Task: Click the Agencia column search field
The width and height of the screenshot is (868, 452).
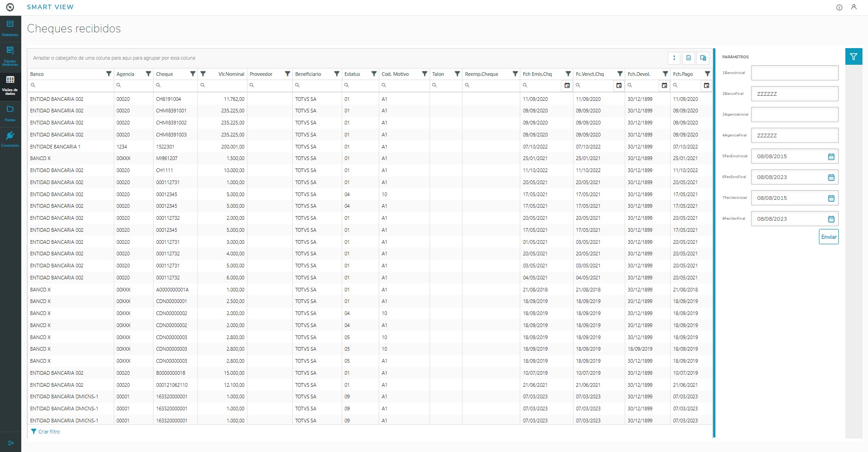Action: tap(134, 86)
